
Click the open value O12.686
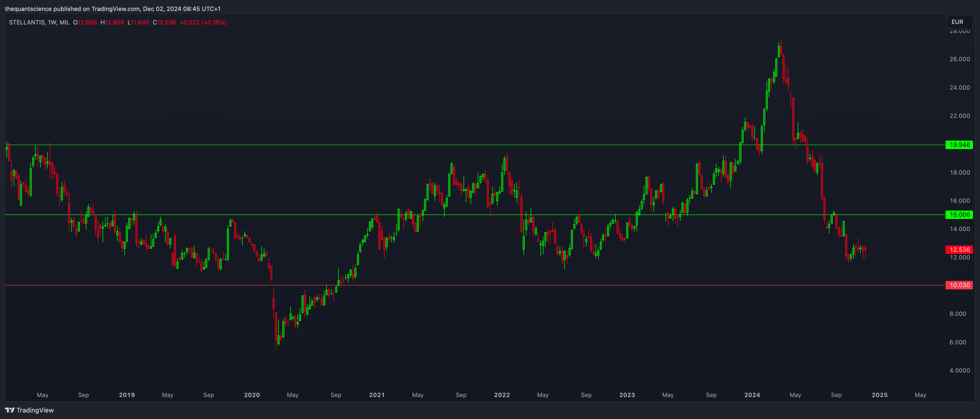tap(85, 22)
